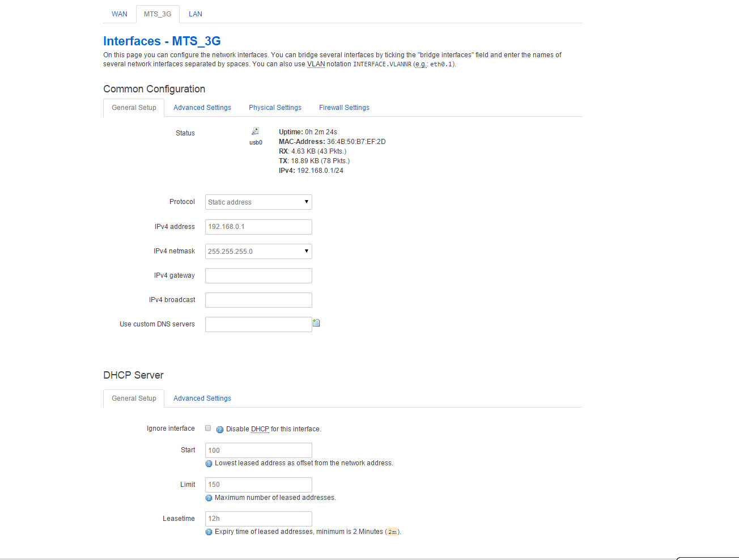Open Common Configuration Advanced Settings tab
739x560 pixels.
[202, 108]
